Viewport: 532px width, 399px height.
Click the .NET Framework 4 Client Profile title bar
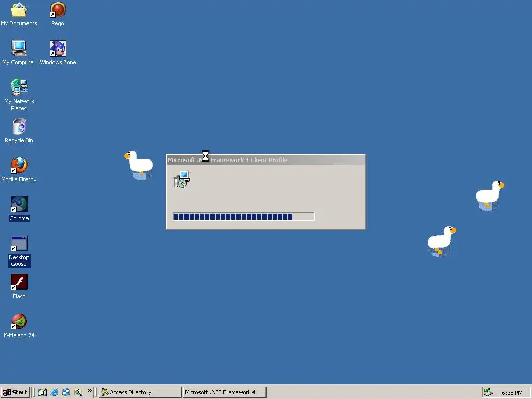coord(265,160)
